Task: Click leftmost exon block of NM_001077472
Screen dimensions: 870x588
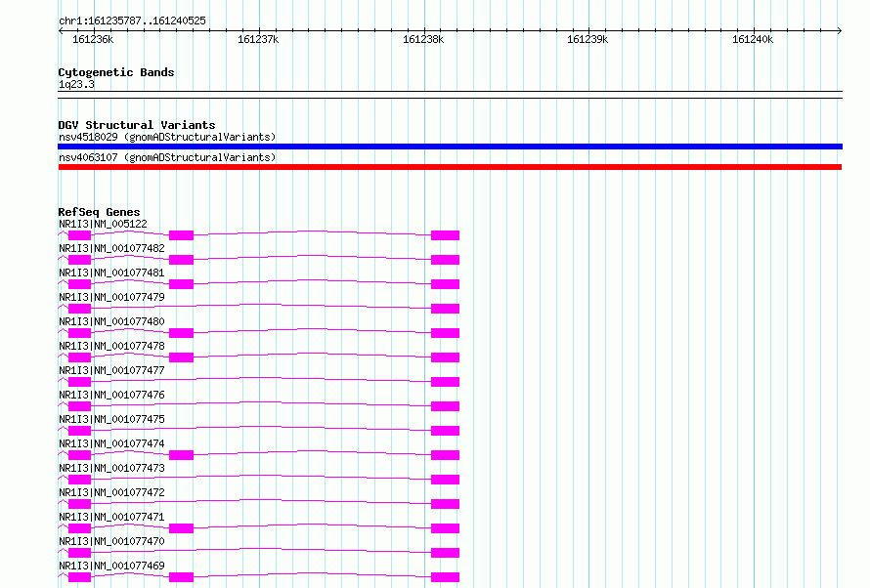Action: pyautogui.click(x=79, y=504)
